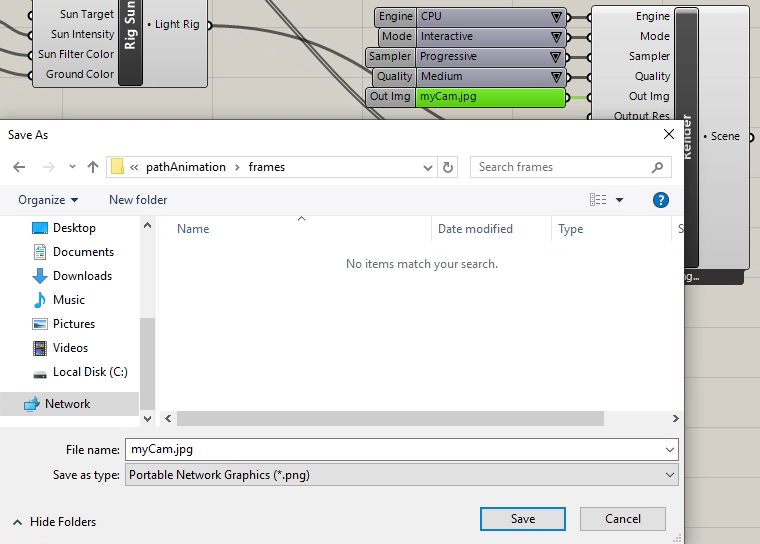
Task: Expand the address bar path dropdown
Action: point(428,168)
